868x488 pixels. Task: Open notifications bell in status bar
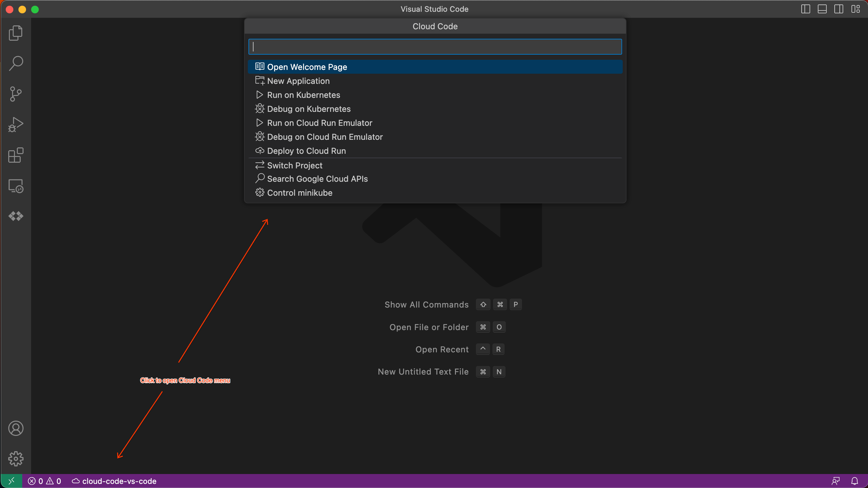pos(855,481)
